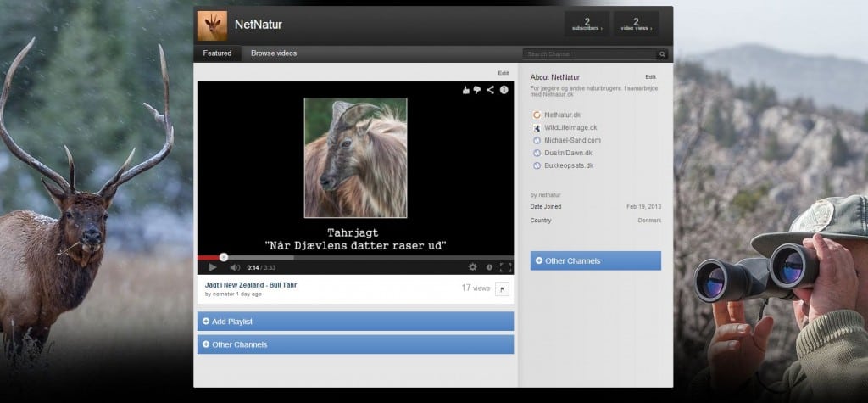Share the video using the share icon

coord(491,89)
